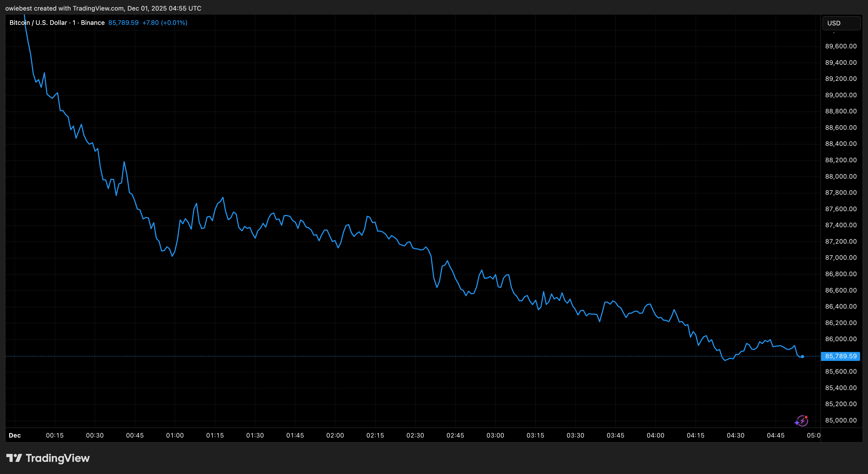
Task: Click the live price 85,789.59 in the legend
Action: click(123, 22)
